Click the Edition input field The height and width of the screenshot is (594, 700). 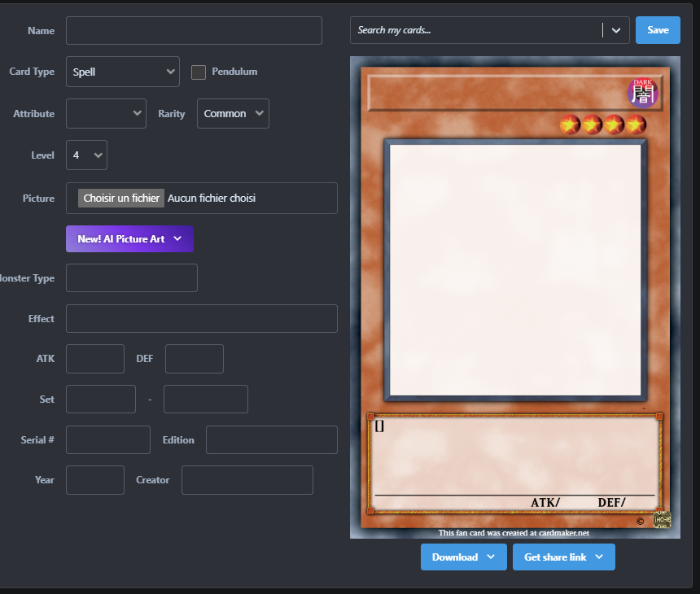[271, 439]
